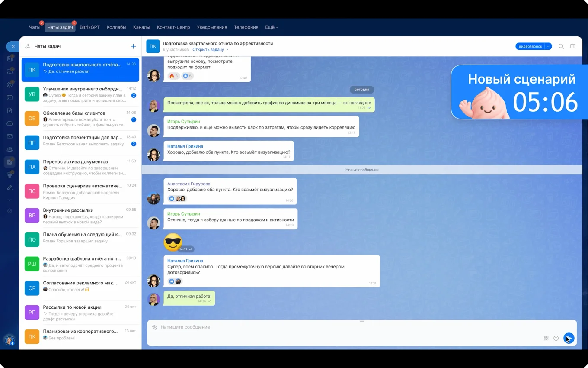Open the emoji picker in message box
588x368 pixels.
tap(556, 338)
